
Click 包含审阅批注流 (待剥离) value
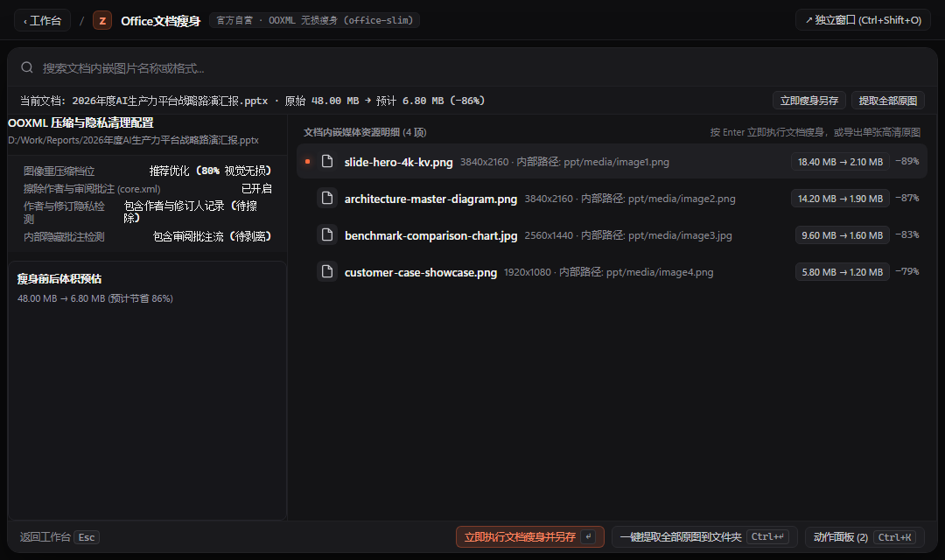(212, 236)
